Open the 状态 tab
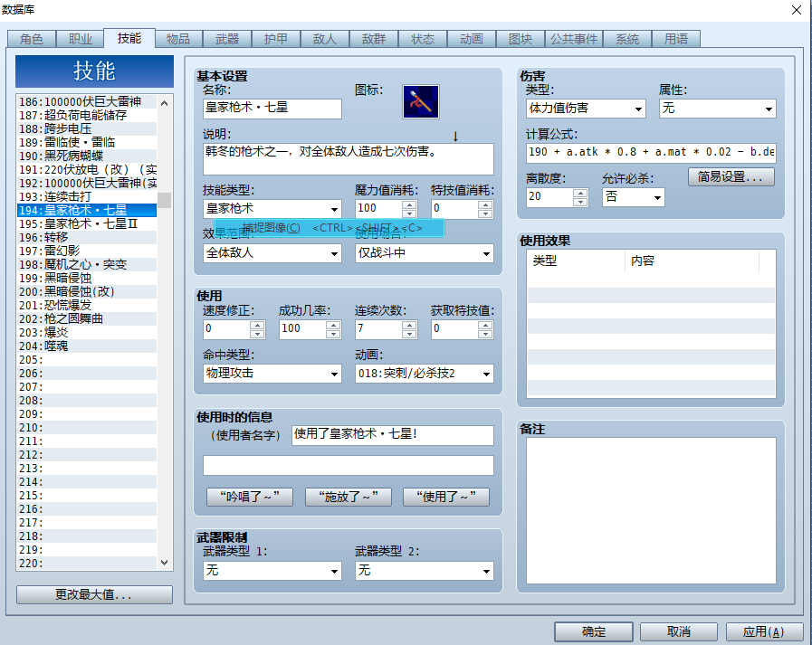Viewport: 812px width, 645px height. tap(423, 39)
